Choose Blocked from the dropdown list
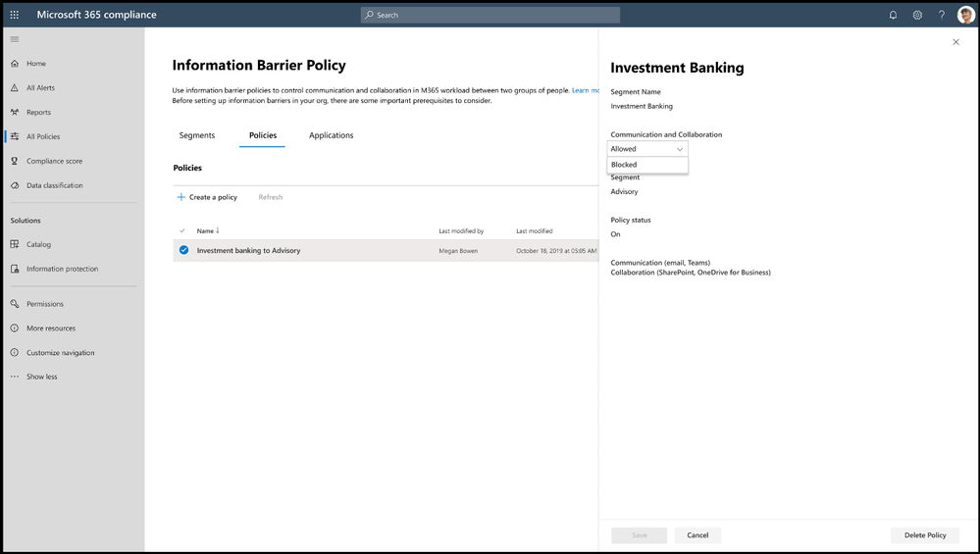Image resolution: width=980 pixels, height=554 pixels. coord(647,165)
